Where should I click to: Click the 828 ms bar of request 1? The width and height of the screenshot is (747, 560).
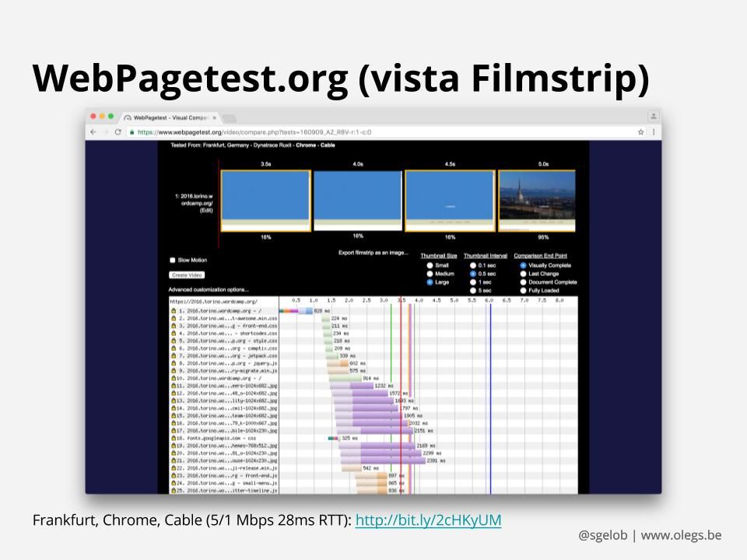(x=296, y=311)
